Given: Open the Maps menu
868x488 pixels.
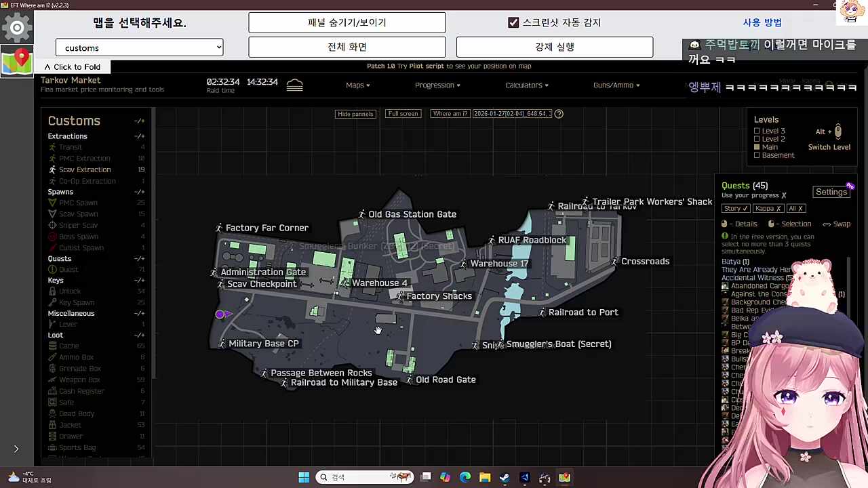Looking at the screenshot, I should (357, 85).
